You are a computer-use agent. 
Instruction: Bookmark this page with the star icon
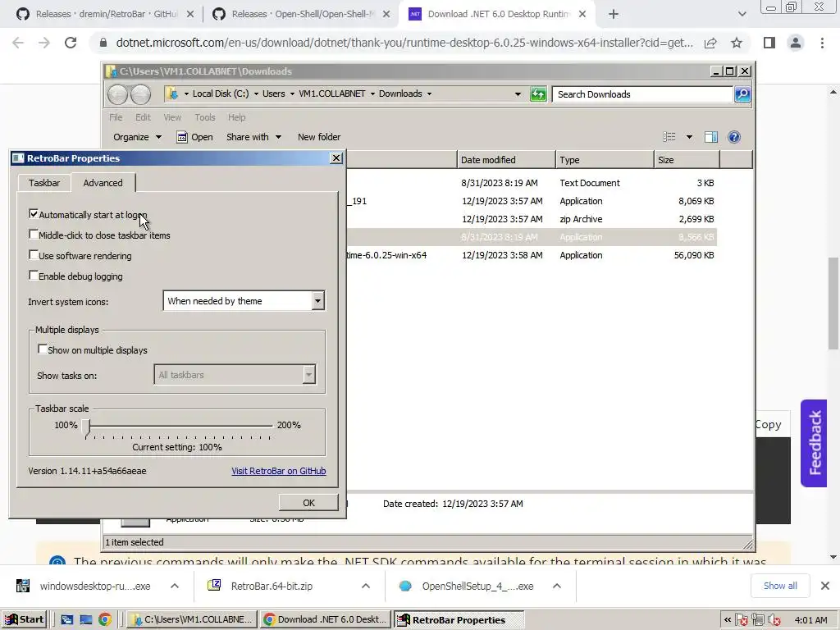coord(737,43)
